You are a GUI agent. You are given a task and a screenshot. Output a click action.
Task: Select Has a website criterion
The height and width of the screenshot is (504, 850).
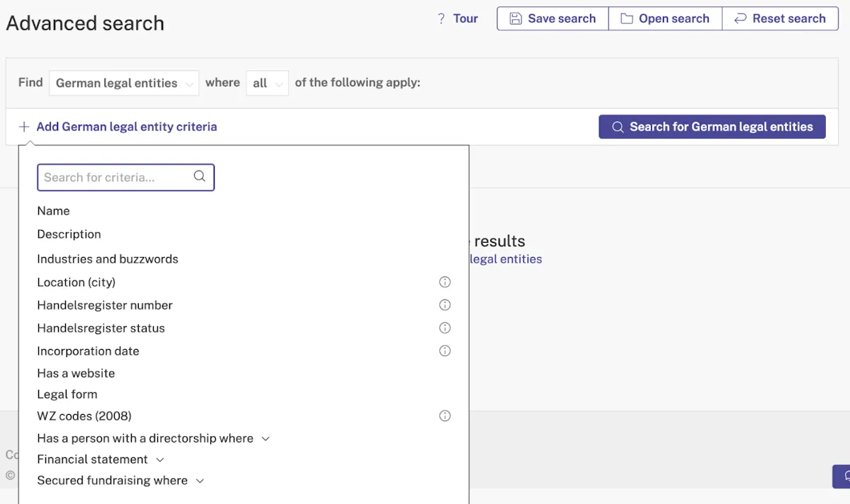(x=76, y=373)
